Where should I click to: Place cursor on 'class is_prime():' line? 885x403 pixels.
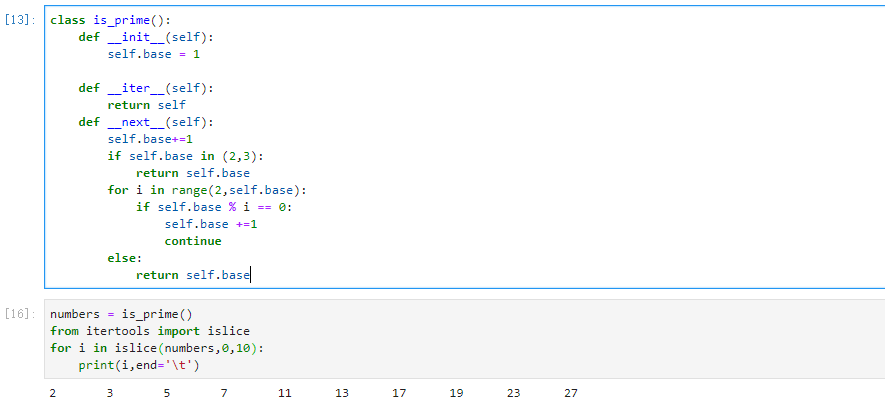110,20
